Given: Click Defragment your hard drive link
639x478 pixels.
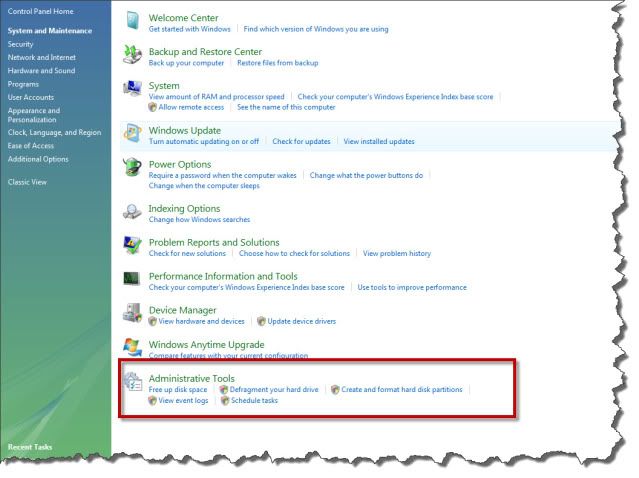Looking at the screenshot, I should click(274, 390).
